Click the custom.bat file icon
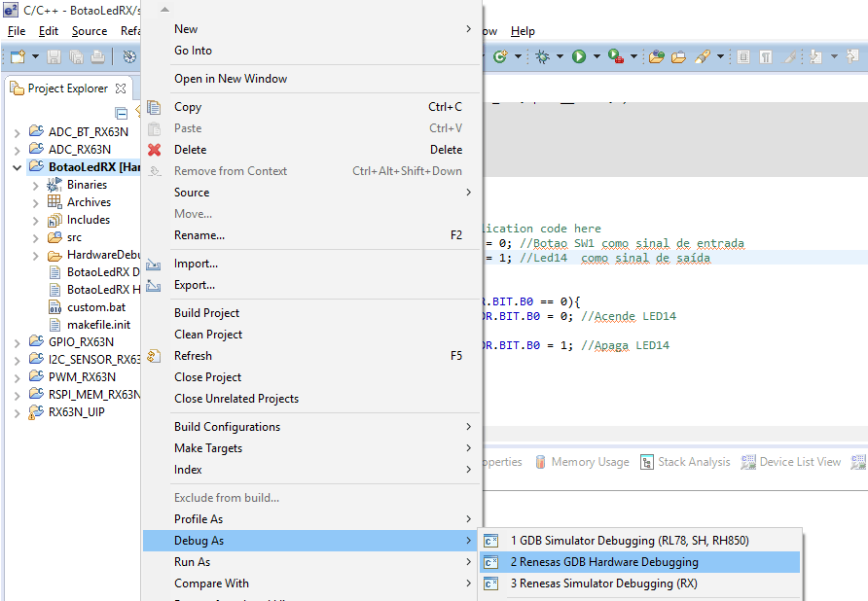This screenshot has width=868, height=601. click(x=54, y=307)
